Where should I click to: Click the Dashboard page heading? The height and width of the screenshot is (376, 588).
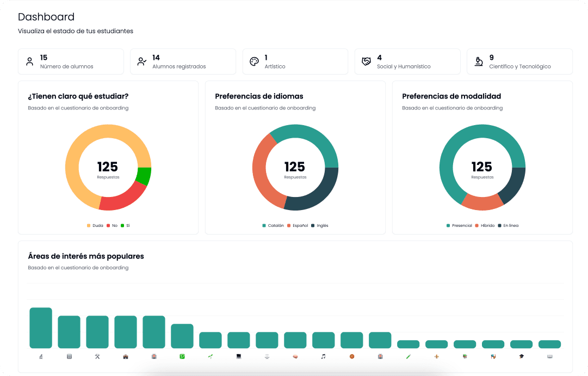pyautogui.click(x=46, y=17)
